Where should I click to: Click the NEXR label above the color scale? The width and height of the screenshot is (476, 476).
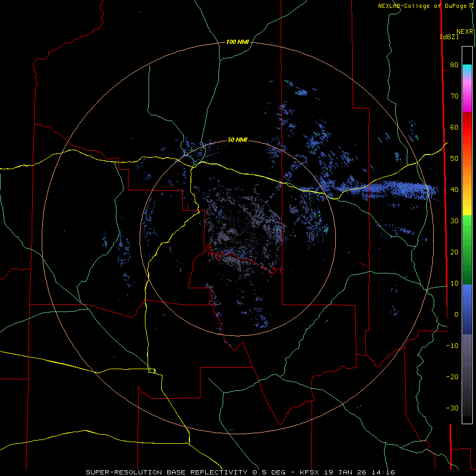[x=465, y=32]
